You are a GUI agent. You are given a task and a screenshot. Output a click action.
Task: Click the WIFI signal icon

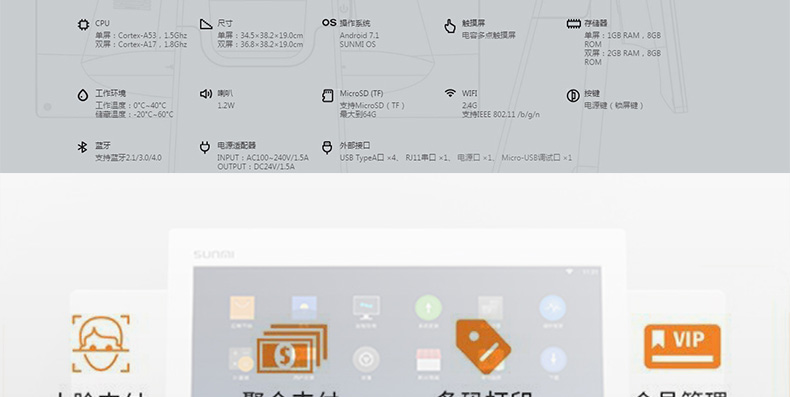click(x=450, y=93)
